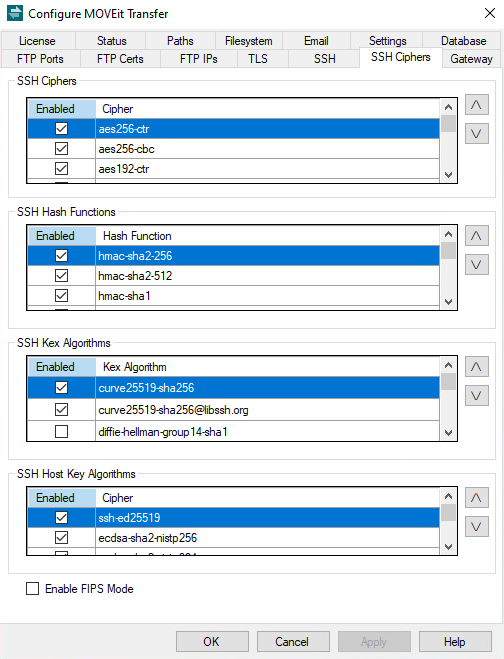Select the ecdsa-sha2-nistp256 host key row

233,538
